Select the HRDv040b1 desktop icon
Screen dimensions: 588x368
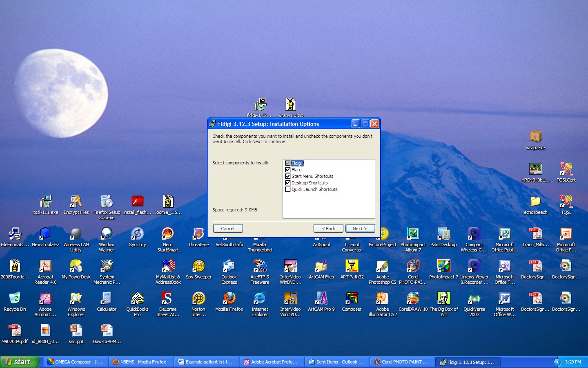point(535,169)
